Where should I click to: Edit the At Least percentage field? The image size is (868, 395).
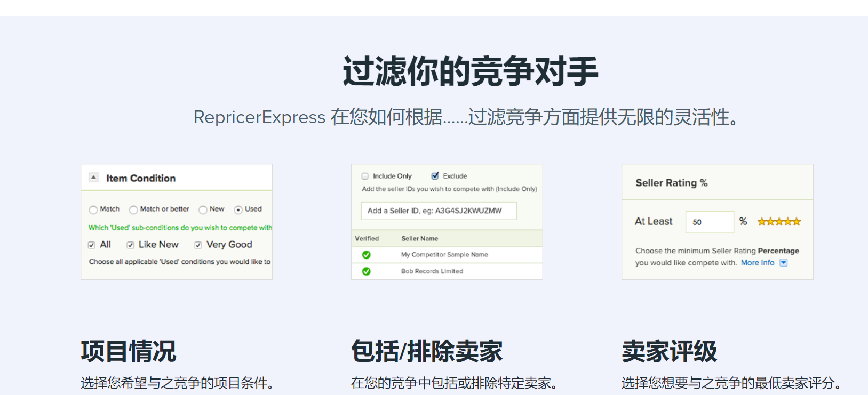[710, 222]
